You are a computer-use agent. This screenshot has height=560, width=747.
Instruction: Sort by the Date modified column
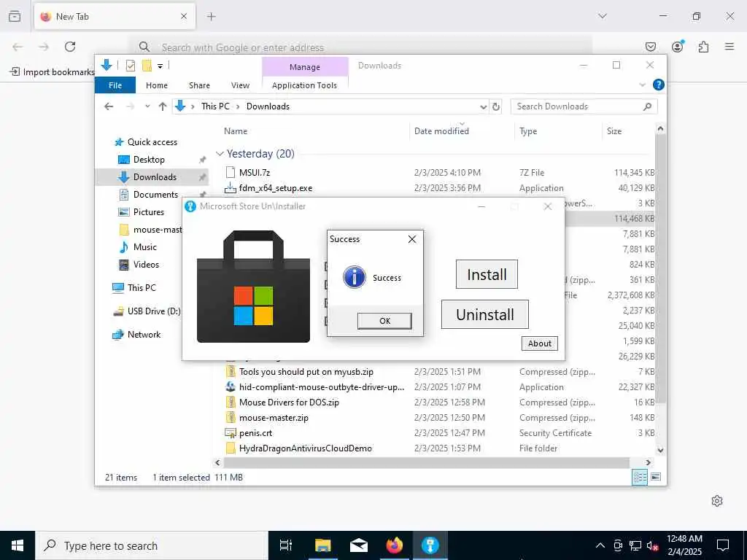point(441,131)
